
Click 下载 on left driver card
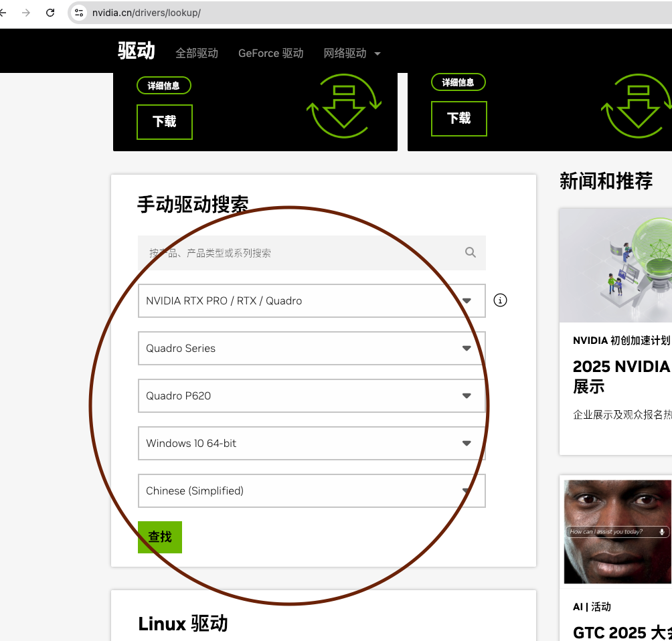click(x=165, y=122)
